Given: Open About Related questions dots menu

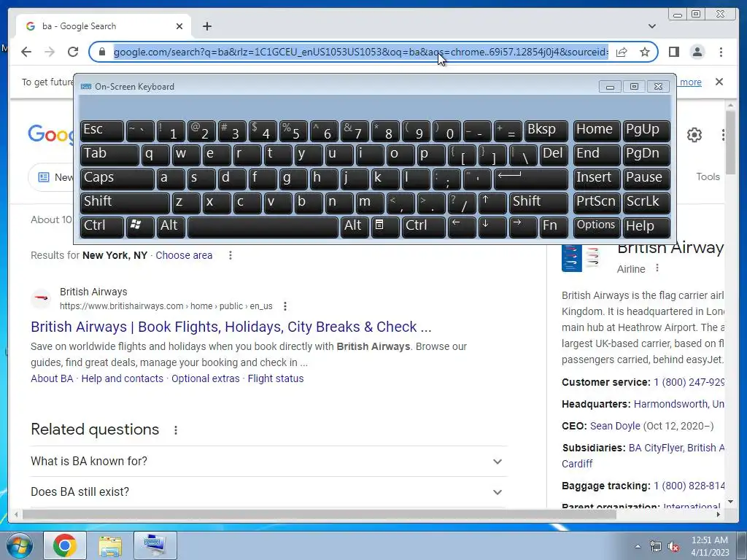Looking at the screenshot, I should (176, 430).
